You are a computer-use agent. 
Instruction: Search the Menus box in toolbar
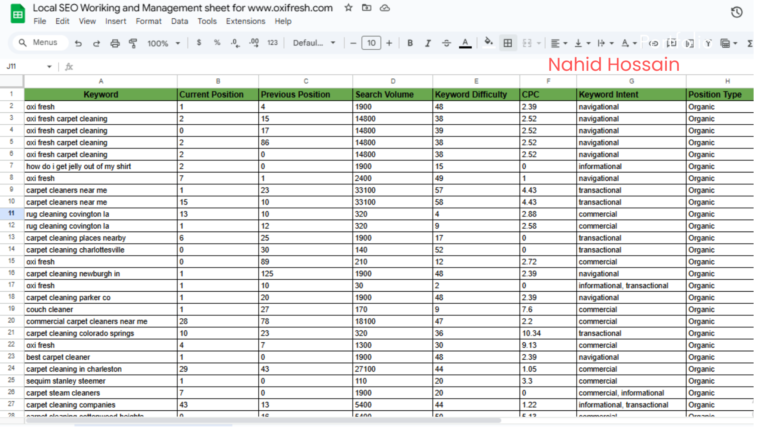(x=39, y=43)
